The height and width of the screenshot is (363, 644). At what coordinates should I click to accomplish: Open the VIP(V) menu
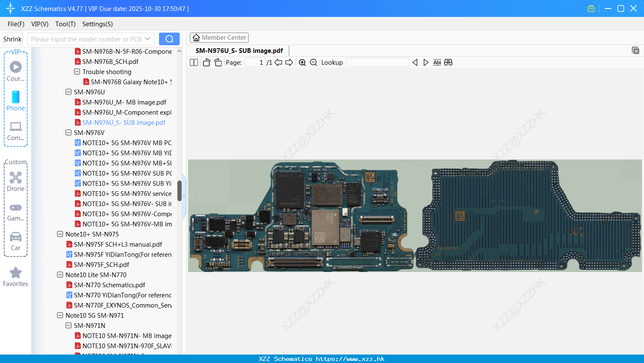point(40,24)
